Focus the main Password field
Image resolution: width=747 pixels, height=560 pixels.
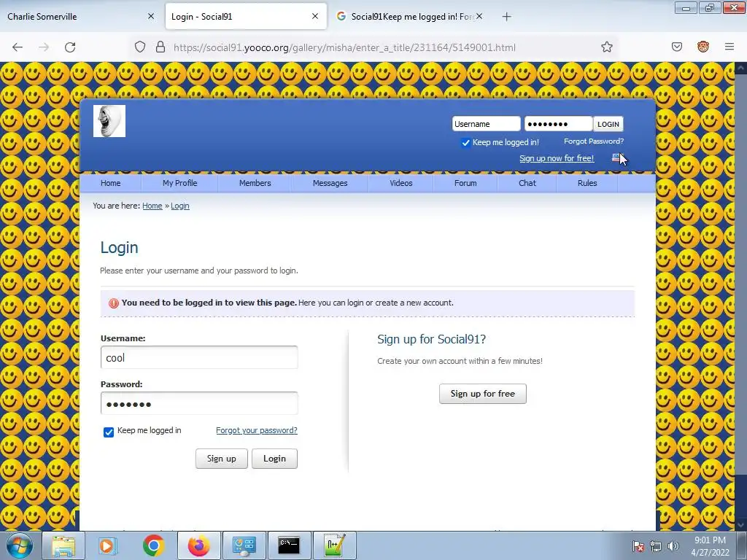click(x=199, y=404)
